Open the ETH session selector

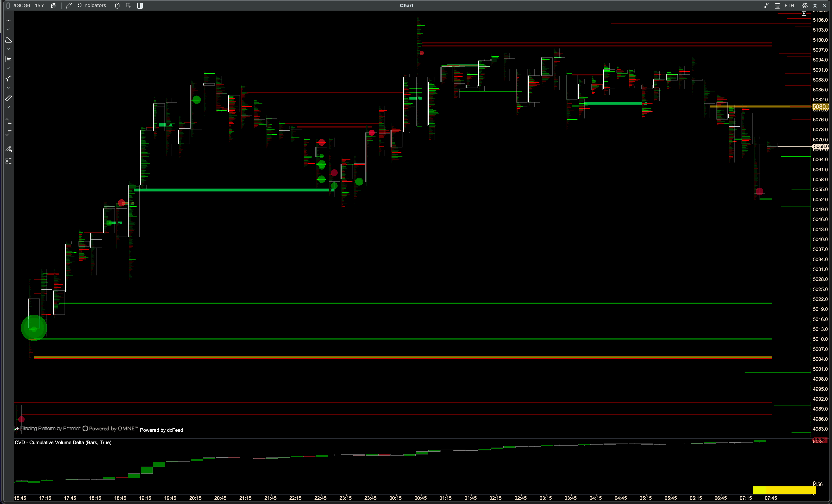point(789,5)
